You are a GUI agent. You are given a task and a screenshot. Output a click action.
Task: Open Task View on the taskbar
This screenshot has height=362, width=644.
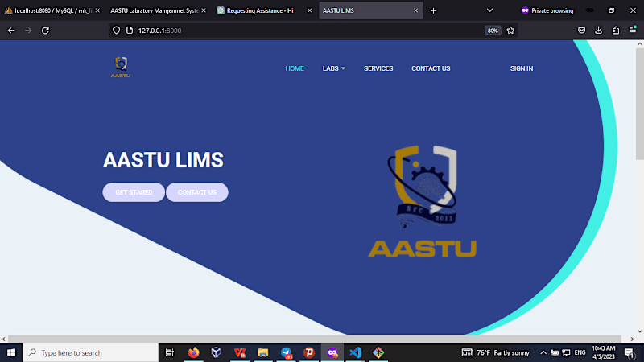pos(170,352)
